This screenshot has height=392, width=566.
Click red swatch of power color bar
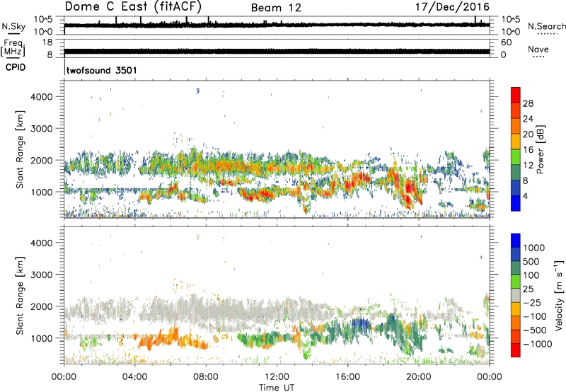click(516, 95)
